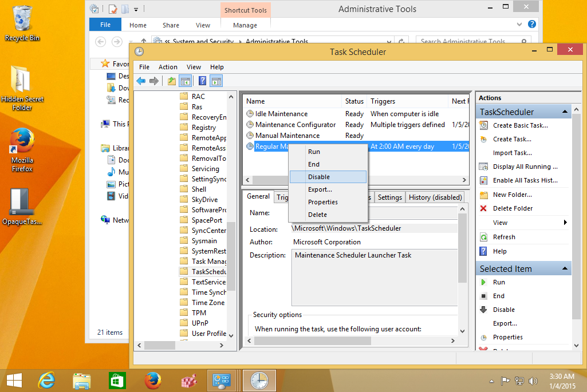Launch Internet Explorer from the taskbar
The height and width of the screenshot is (392, 587).
(46, 381)
